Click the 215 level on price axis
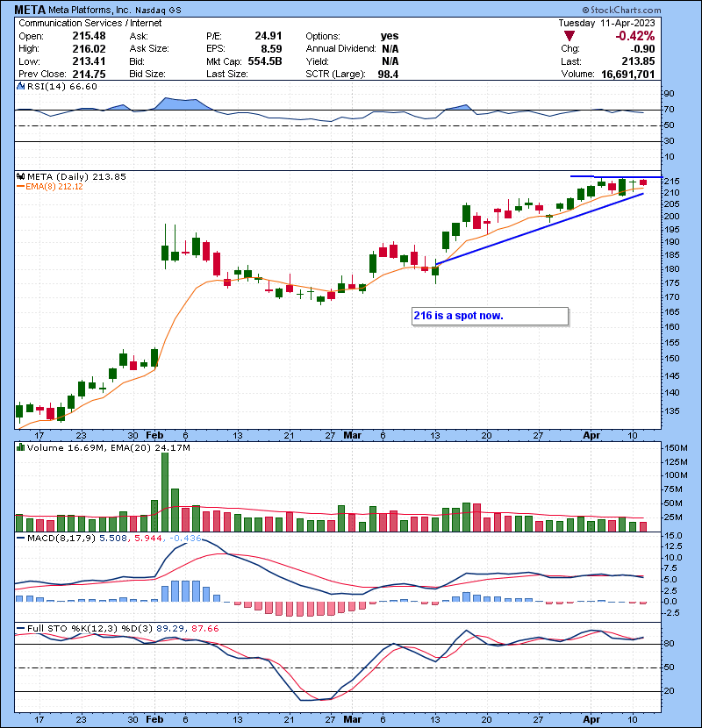 click(672, 182)
